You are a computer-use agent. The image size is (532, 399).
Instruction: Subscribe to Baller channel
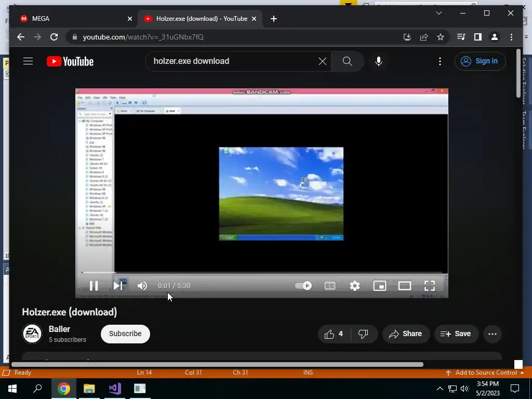125,334
